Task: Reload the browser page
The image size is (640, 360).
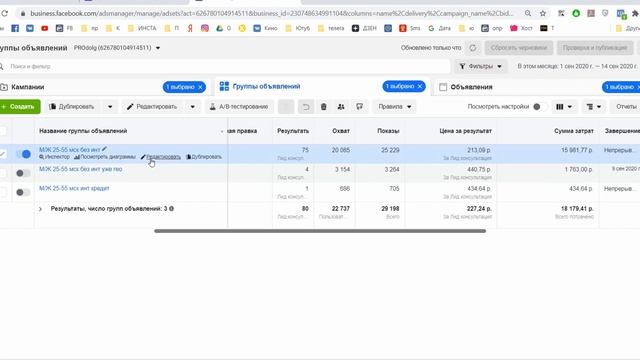Action: (4, 13)
